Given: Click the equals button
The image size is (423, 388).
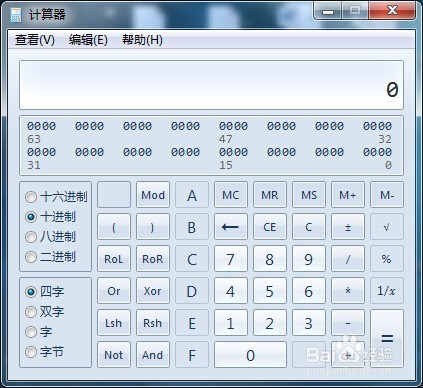Looking at the screenshot, I should (x=387, y=339).
